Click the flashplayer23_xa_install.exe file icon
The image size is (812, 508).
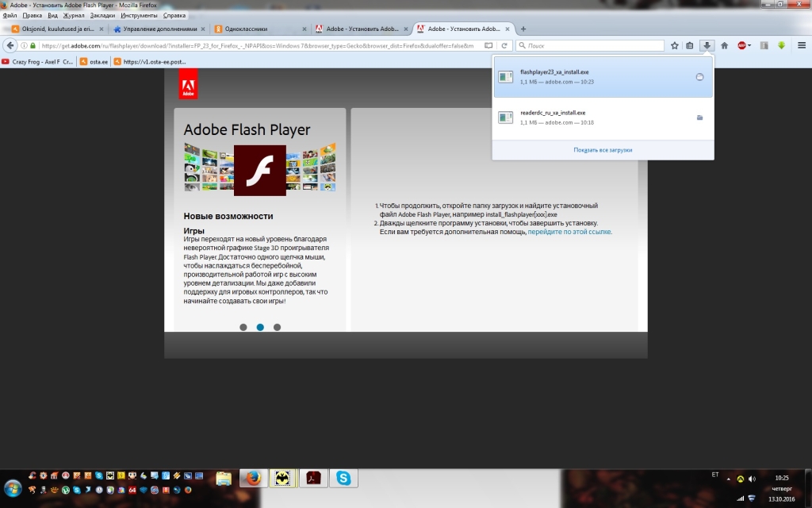(505, 77)
